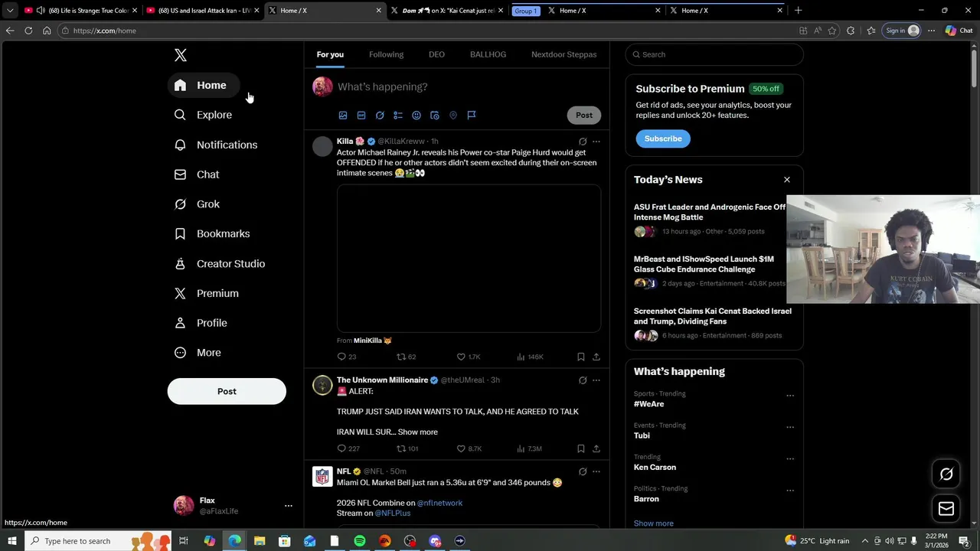Expand the More menu in sidebar
The image size is (980, 551).
(x=198, y=353)
